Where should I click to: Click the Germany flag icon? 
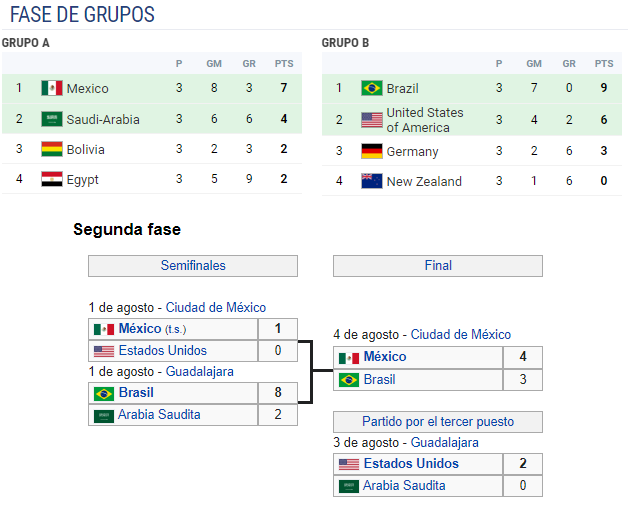pos(372,151)
